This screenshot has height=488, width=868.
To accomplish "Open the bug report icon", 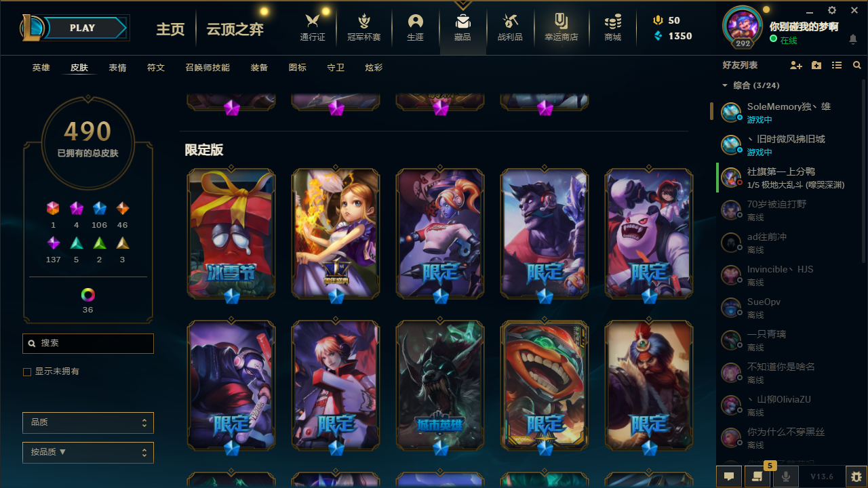I will click(x=856, y=476).
